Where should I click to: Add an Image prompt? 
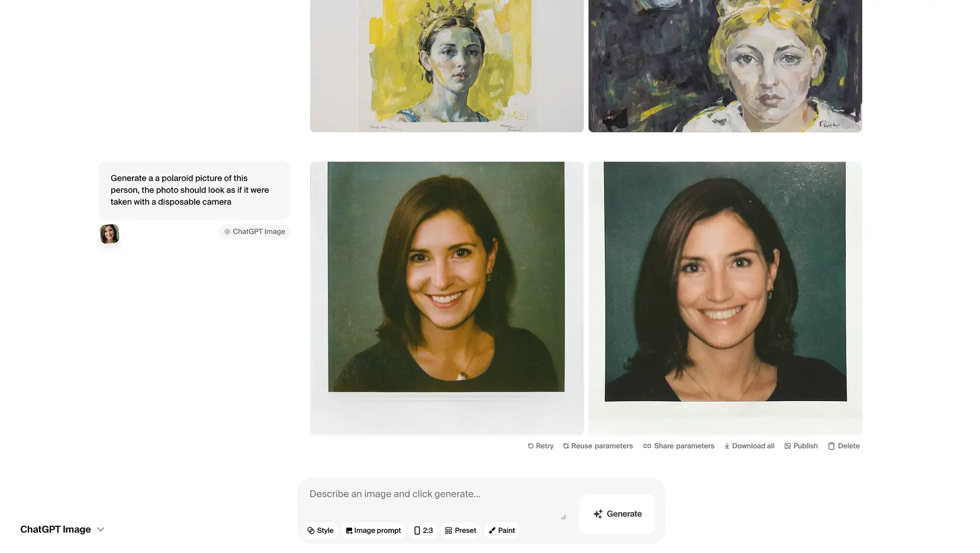pyautogui.click(x=373, y=531)
